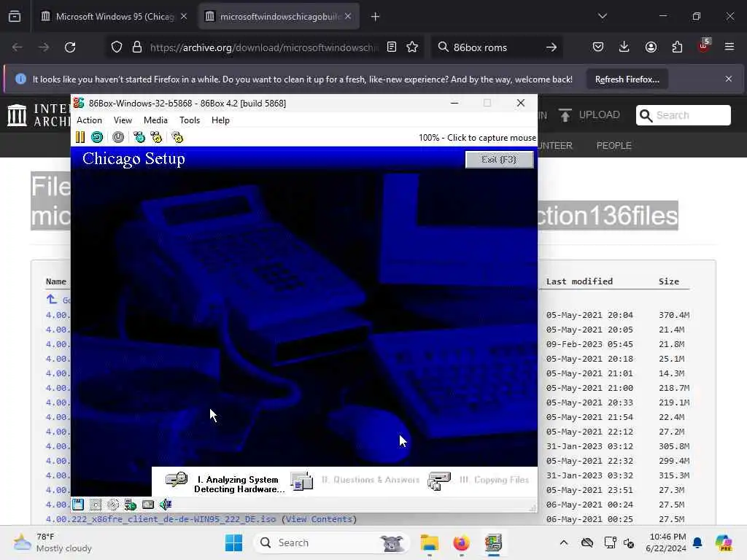Screen dimensions: 747x560
Task: Open Firefox View icon at tab bar left
Action: (15, 17)
